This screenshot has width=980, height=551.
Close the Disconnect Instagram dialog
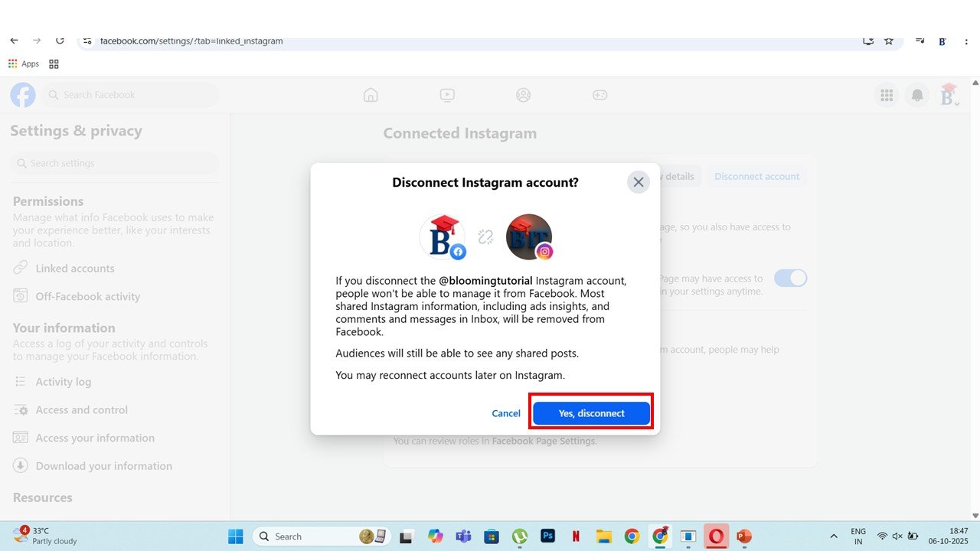click(x=638, y=182)
